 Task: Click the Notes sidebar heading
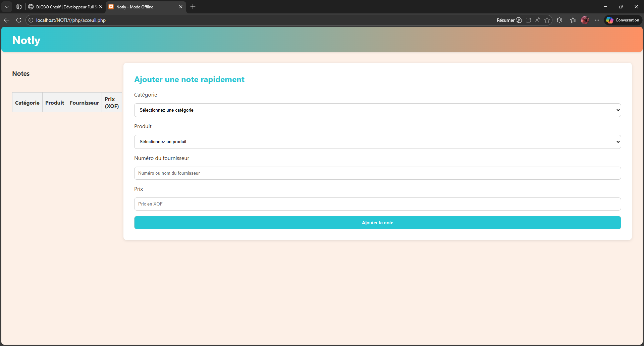[x=21, y=73]
